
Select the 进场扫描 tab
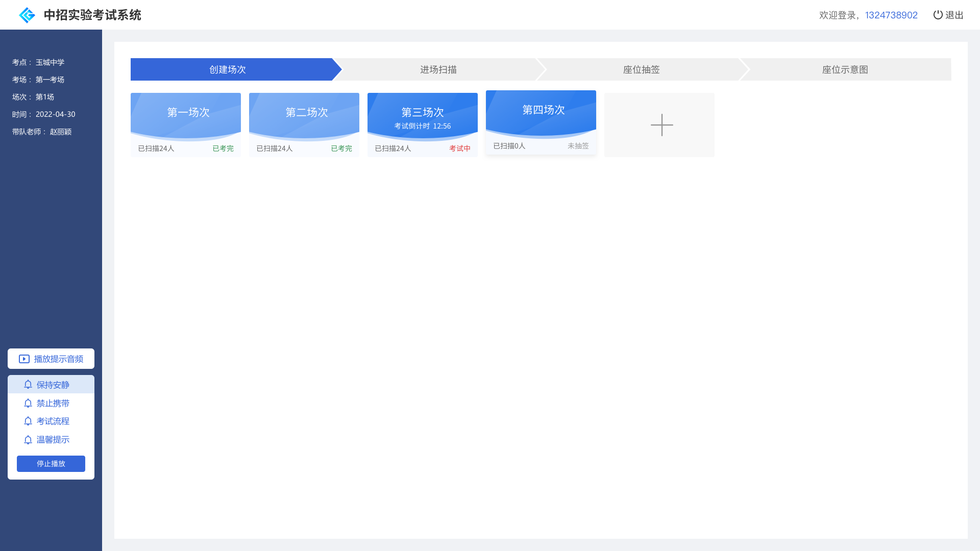tap(438, 69)
